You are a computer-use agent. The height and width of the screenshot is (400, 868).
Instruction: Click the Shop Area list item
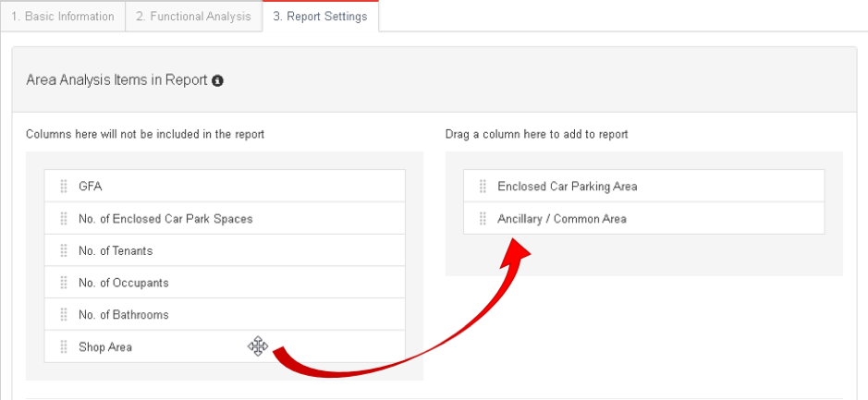pyautogui.click(x=225, y=346)
